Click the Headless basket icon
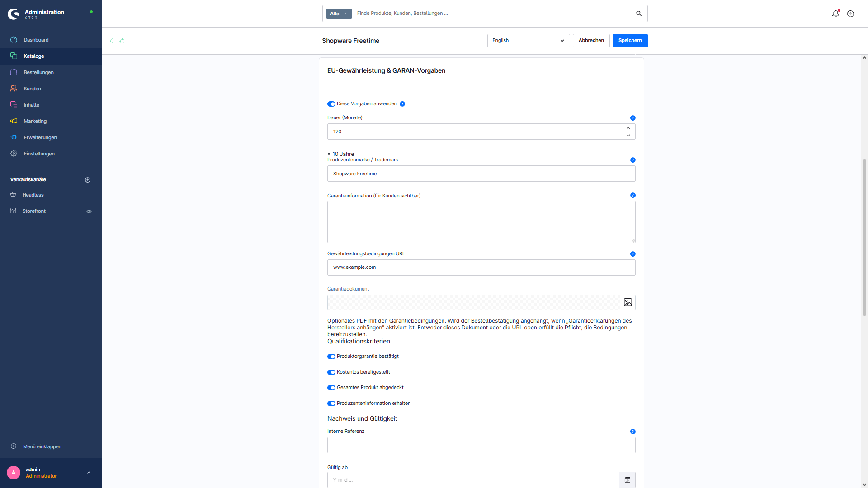868x488 pixels. [x=13, y=195]
